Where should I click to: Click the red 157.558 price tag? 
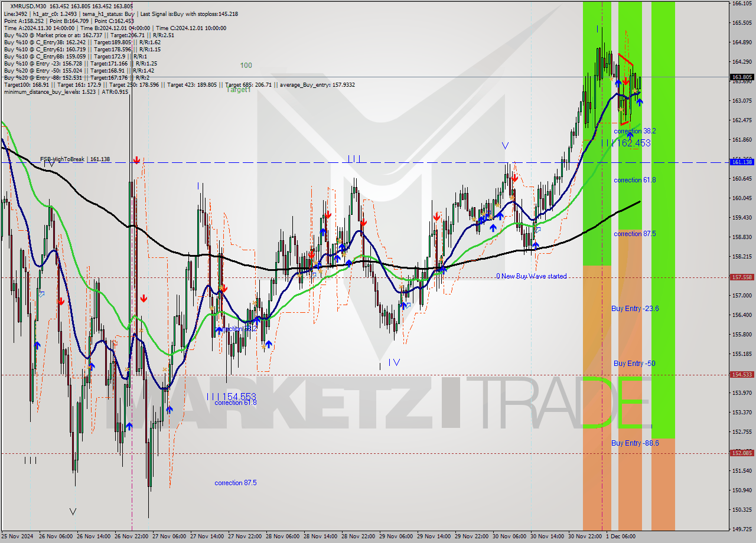742,277
